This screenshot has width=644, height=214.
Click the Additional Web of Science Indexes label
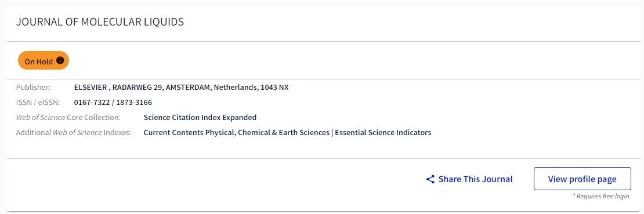[x=74, y=133]
